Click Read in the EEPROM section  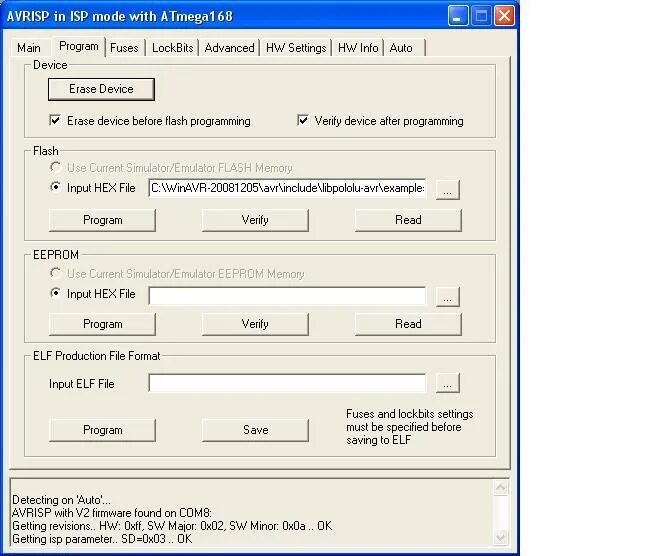pos(408,324)
